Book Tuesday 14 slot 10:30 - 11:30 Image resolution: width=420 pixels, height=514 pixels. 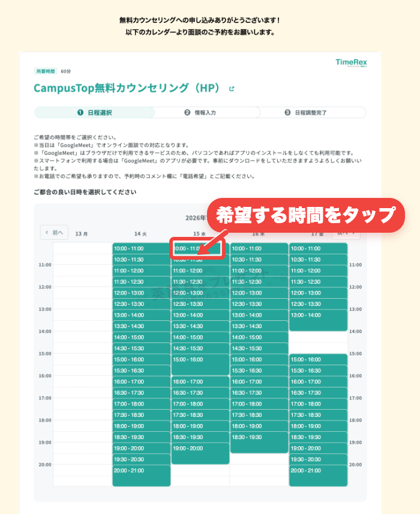(142, 260)
